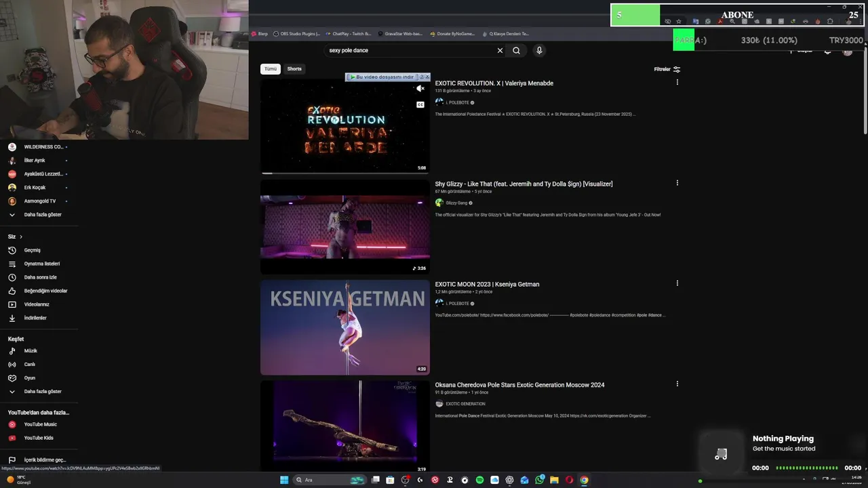Image resolution: width=868 pixels, height=488 pixels.
Task: Focus the YouTube search input field
Action: click(409, 50)
